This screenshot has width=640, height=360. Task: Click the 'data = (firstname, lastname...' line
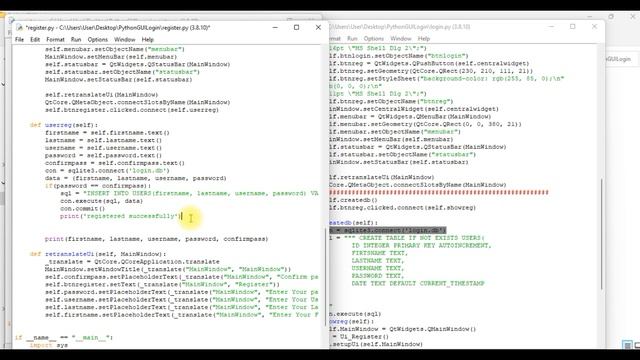(136, 178)
